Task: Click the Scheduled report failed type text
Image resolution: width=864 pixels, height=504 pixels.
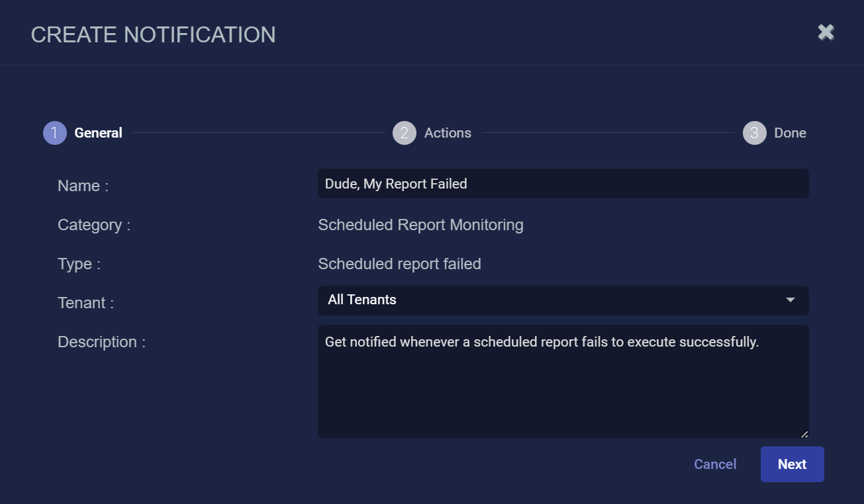Action: (399, 265)
